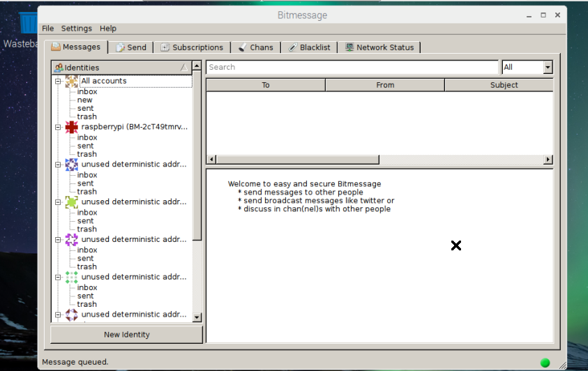The image size is (588, 371).
Task: Collapse the raspberrypi identity node
Action: click(x=58, y=127)
